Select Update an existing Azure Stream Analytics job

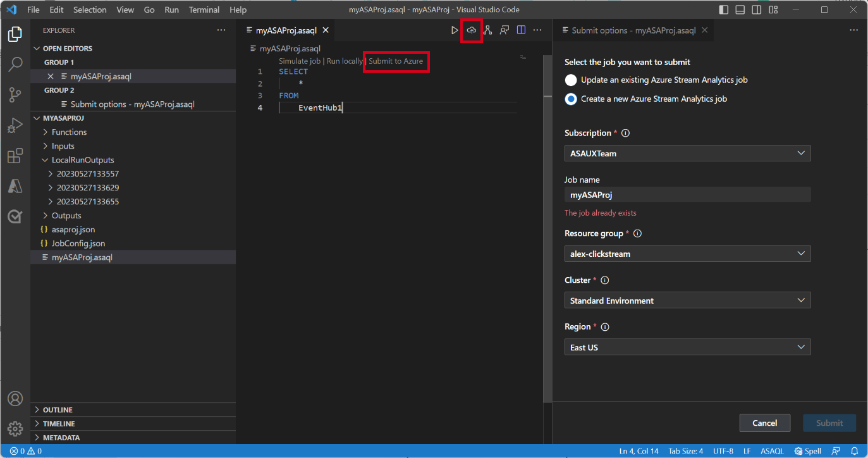570,80
